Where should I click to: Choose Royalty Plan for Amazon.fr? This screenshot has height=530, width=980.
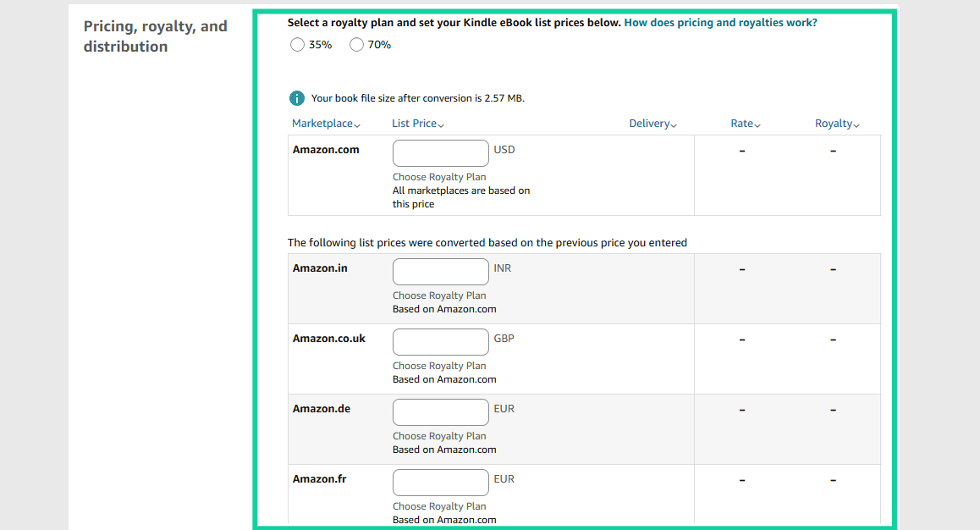point(438,505)
